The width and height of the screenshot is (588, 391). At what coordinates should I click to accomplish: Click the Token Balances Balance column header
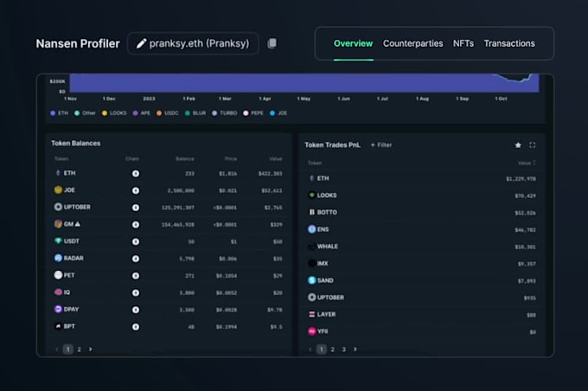pyautogui.click(x=185, y=158)
